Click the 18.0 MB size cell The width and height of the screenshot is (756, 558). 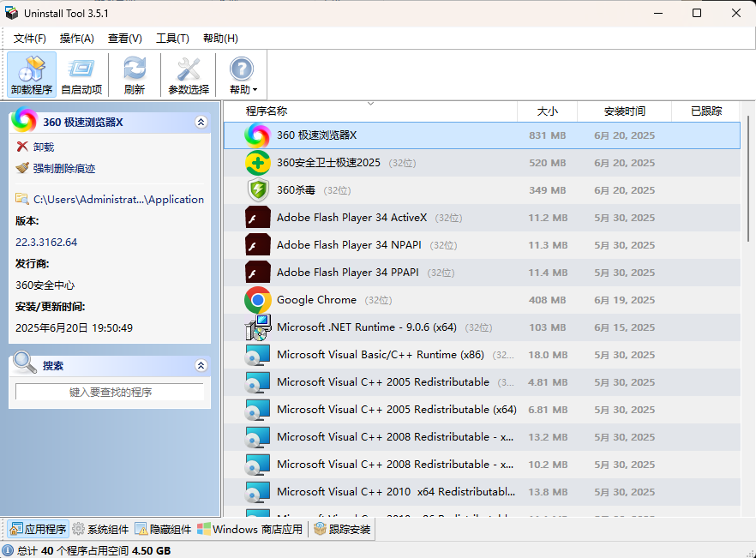(x=548, y=355)
